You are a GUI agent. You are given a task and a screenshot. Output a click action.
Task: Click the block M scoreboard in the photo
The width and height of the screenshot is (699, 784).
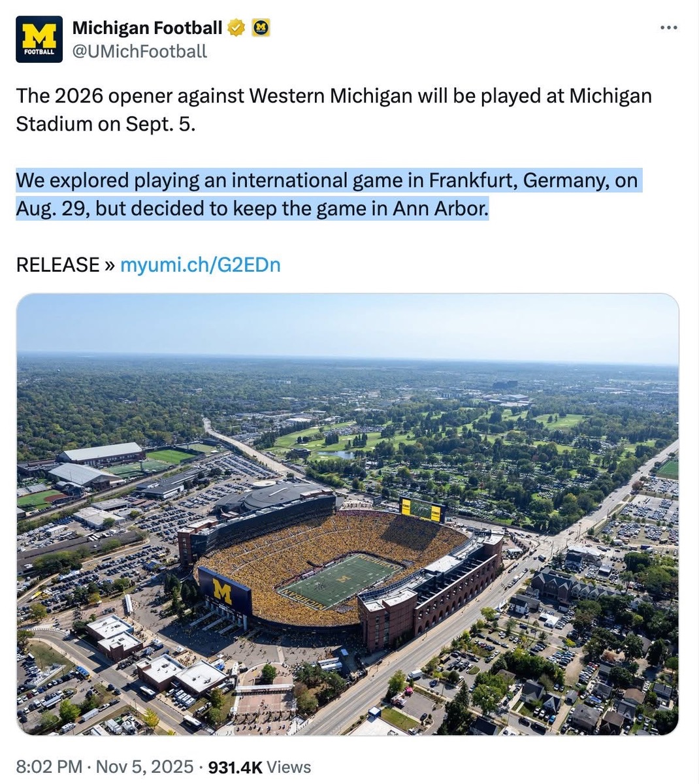click(x=224, y=591)
